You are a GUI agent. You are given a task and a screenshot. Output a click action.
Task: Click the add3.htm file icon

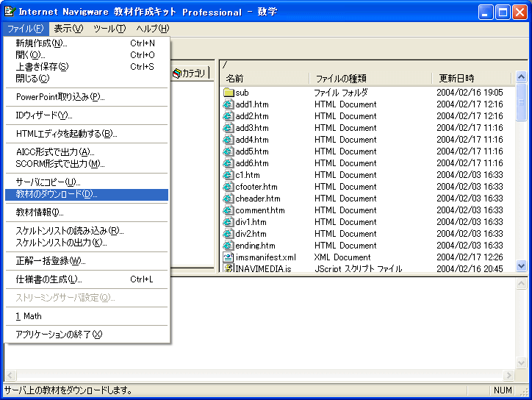[x=229, y=128]
